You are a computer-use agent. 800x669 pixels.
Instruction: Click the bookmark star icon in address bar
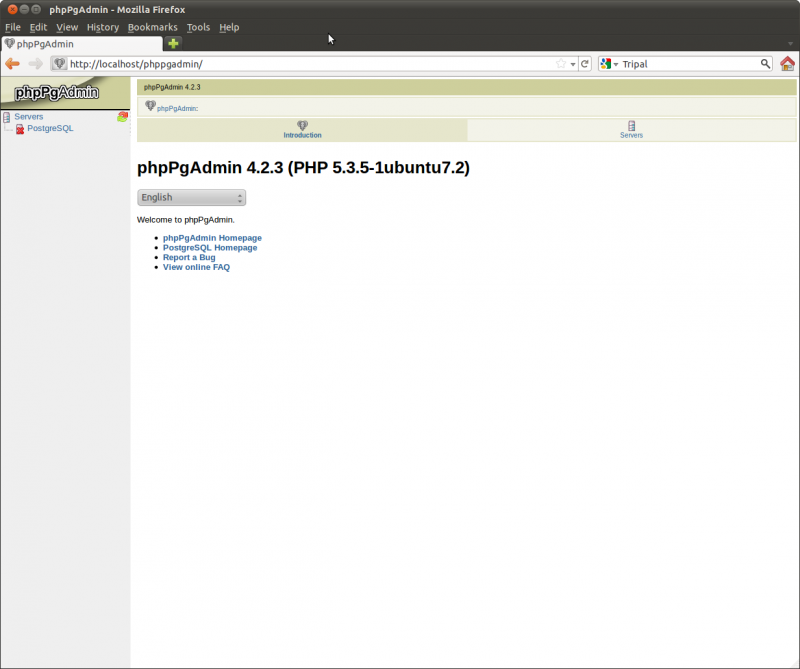[561, 64]
